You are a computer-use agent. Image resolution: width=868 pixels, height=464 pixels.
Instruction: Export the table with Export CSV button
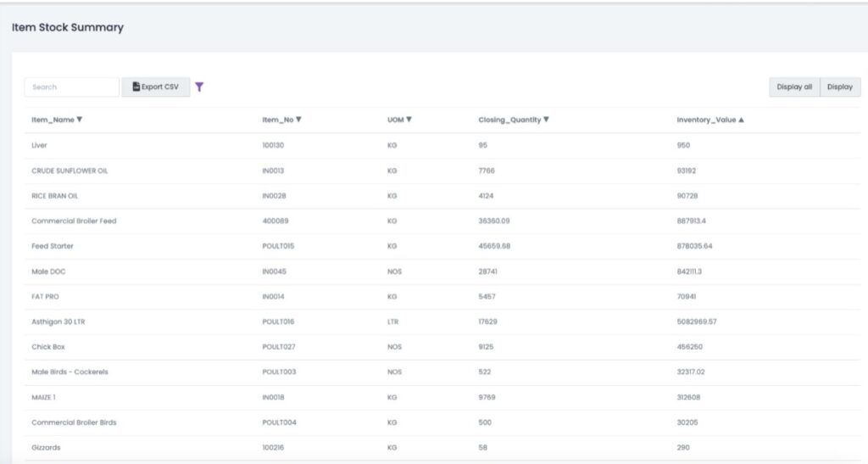(x=156, y=87)
